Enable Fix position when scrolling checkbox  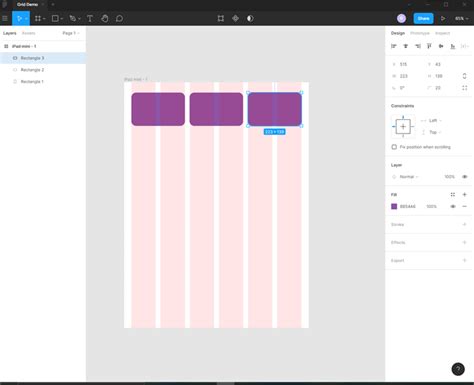tap(394, 147)
